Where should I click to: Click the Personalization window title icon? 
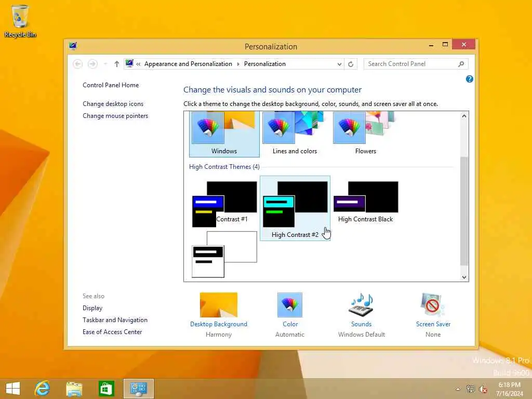tap(73, 46)
